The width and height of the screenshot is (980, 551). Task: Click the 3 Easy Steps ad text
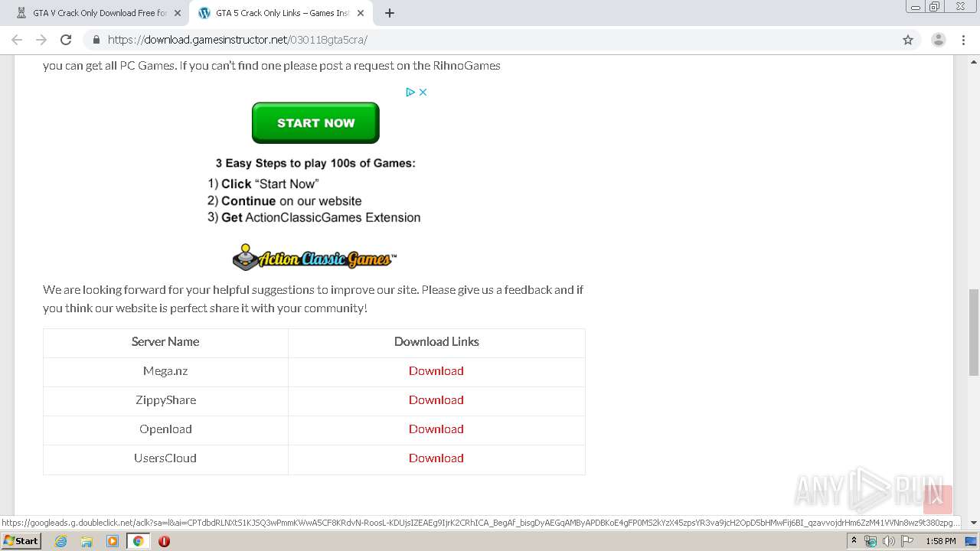tap(315, 163)
